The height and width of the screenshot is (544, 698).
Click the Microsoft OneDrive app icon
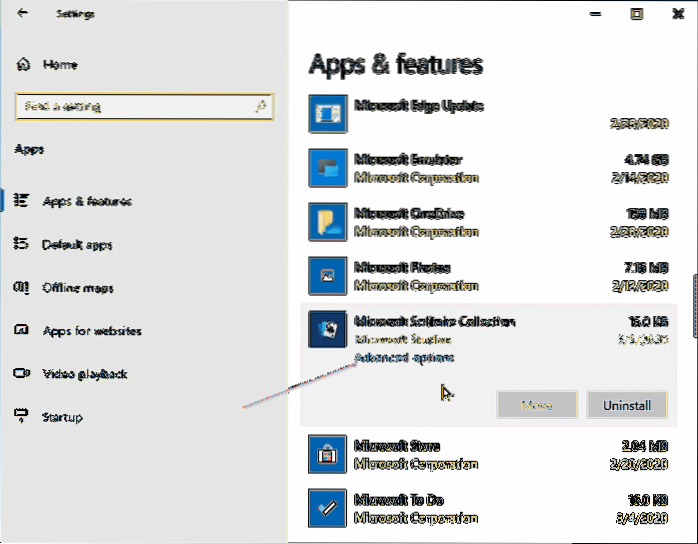327,223
